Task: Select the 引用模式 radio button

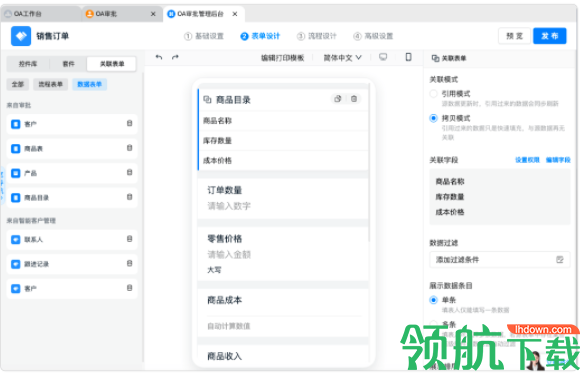Action: click(434, 94)
